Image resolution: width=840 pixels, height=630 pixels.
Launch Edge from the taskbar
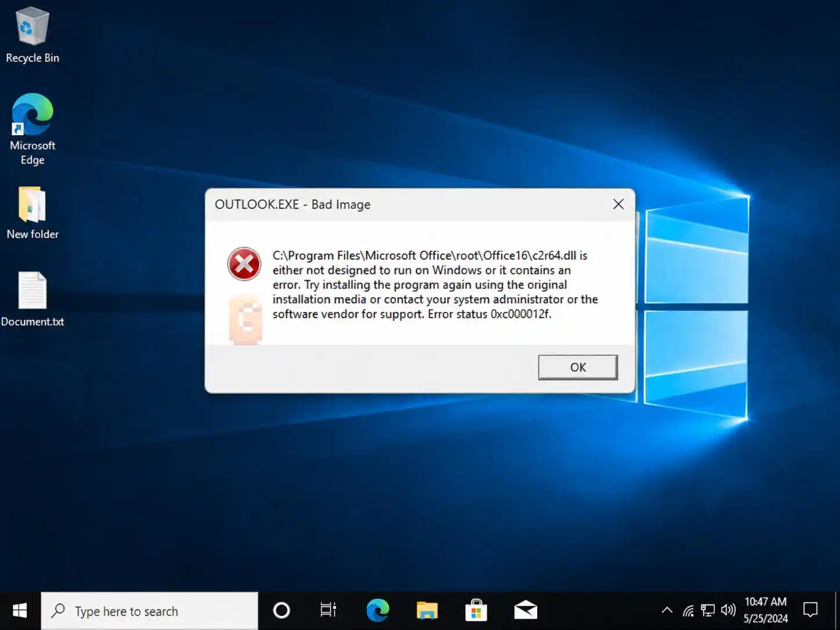pos(378,611)
